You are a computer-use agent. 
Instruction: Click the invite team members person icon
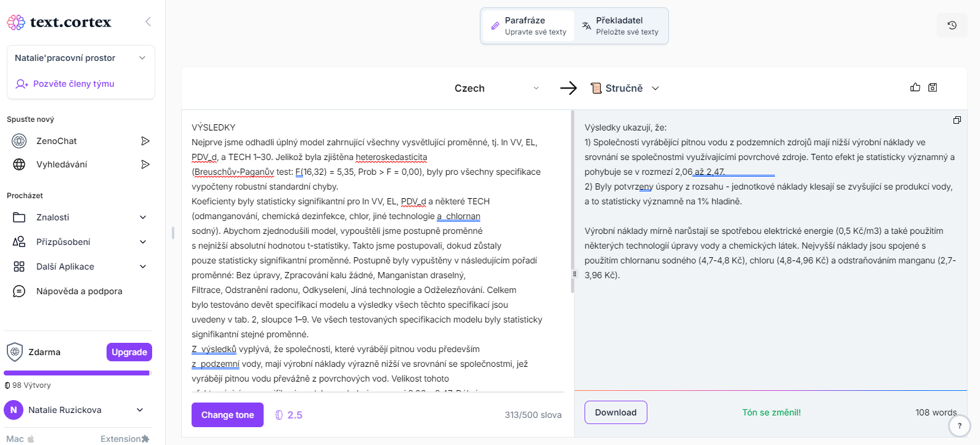click(x=22, y=84)
